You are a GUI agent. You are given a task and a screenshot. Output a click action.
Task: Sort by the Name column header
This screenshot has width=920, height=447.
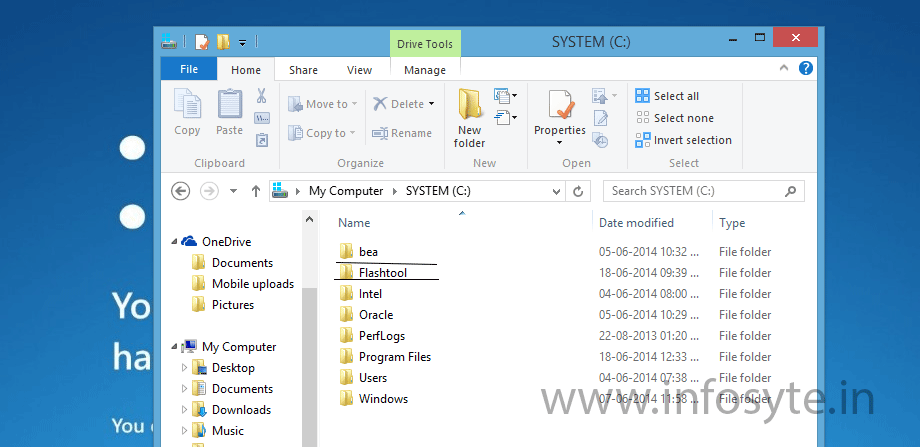(354, 223)
